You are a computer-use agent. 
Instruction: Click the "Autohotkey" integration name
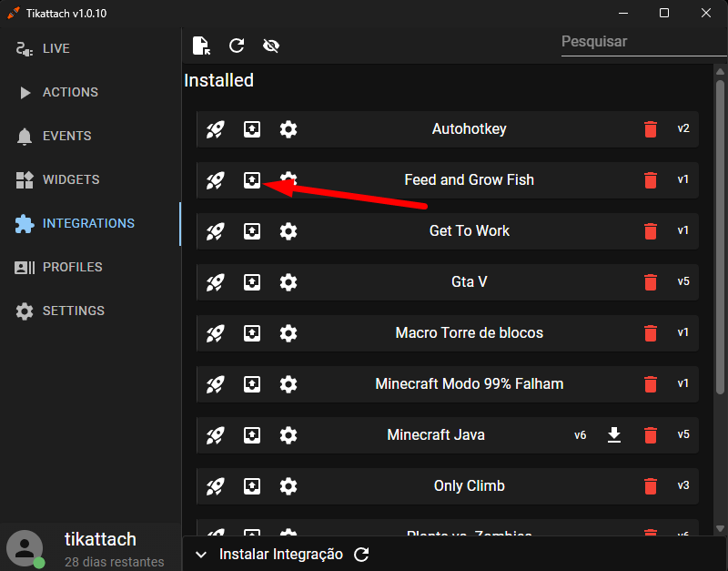pyautogui.click(x=470, y=128)
